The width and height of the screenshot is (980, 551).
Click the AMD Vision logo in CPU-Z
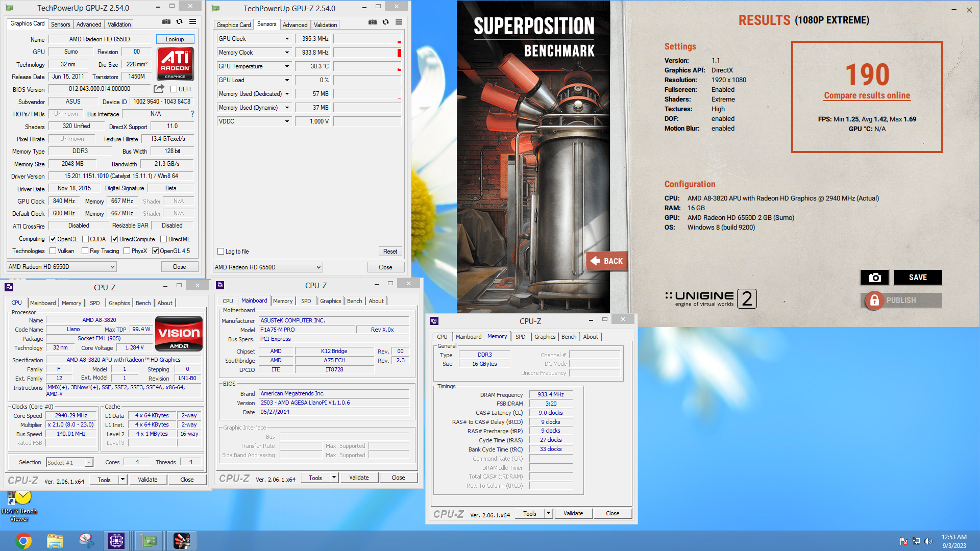coord(179,334)
